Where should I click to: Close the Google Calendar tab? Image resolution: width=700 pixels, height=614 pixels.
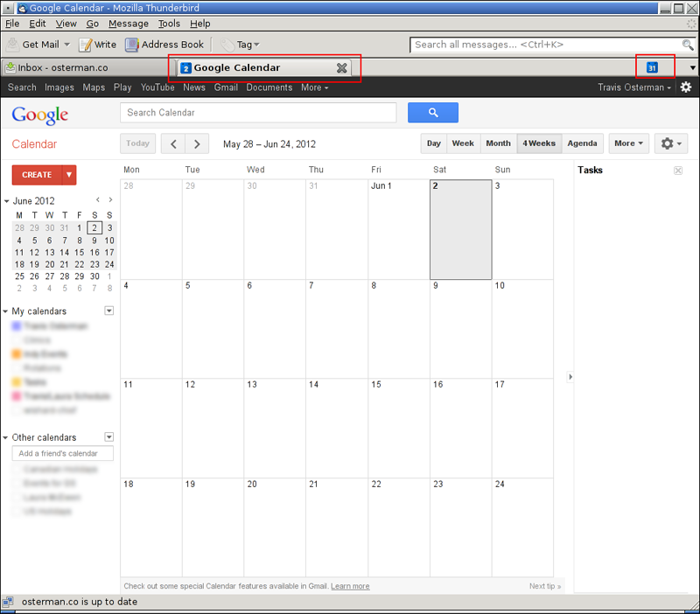tap(341, 68)
